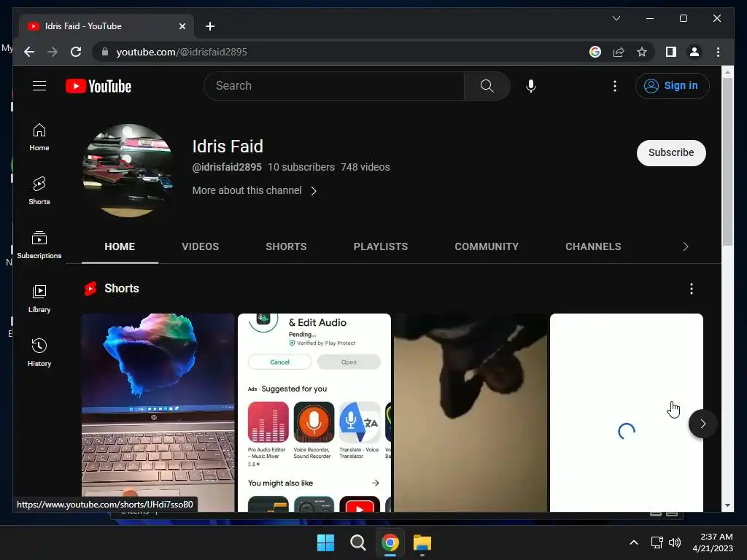The width and height of the screenshot is (747, 560).
Task: Open Shorts in the sidebar
Action: click(x=39, y=190)
